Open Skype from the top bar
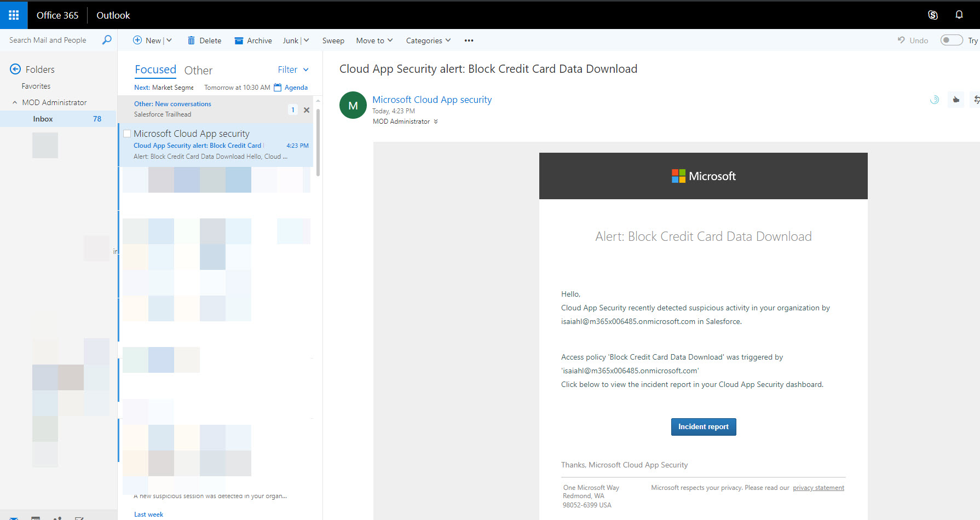 tap(933, 15)
